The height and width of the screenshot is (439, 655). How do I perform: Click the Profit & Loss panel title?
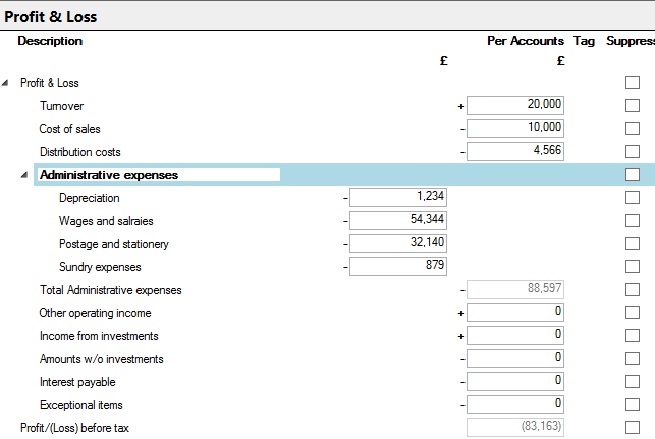(51, 17)
